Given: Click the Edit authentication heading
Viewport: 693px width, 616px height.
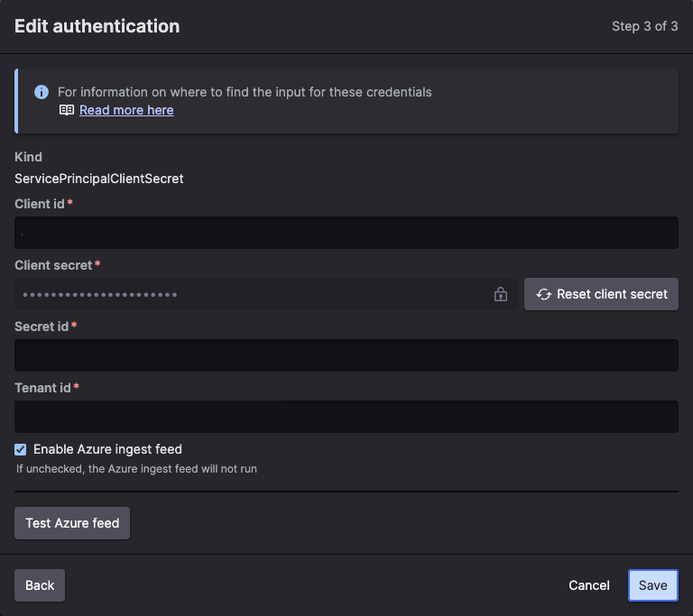Looking at the screenshot, I should pos(97,26).
